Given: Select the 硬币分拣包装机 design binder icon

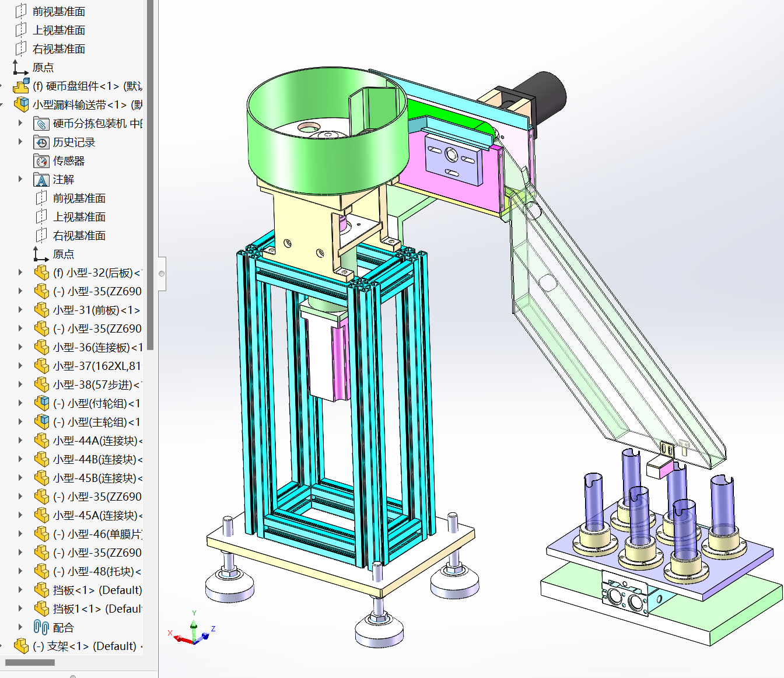Looking at the screenshot, I should (x=41, y=124).
